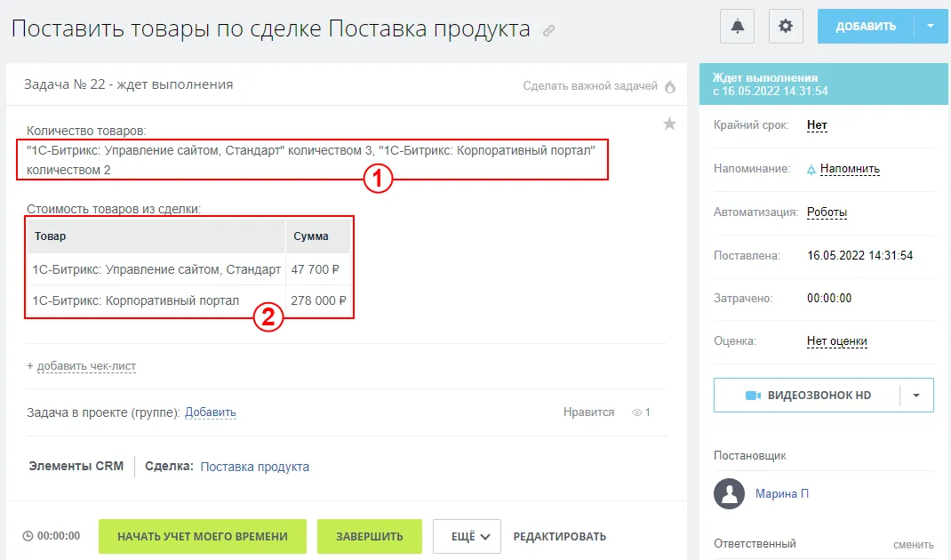Open the Роботы automation link
The image size is (951, 560).
point(827,212)
